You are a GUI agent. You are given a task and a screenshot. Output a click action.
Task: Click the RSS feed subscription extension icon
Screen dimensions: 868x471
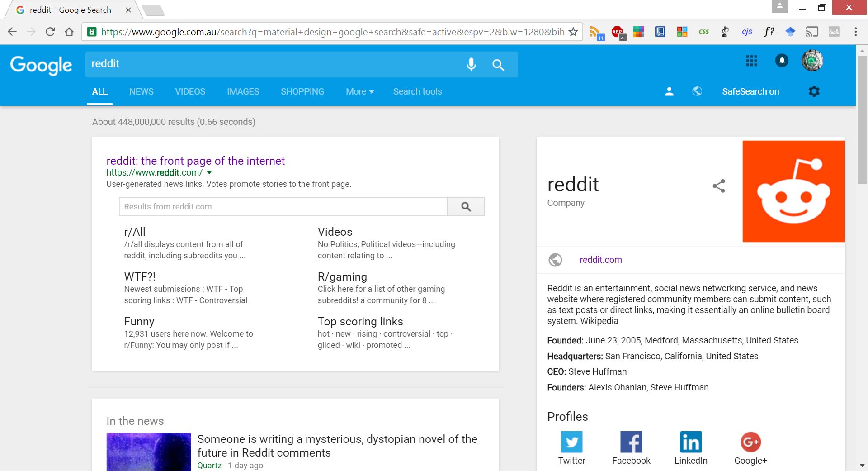596,31
